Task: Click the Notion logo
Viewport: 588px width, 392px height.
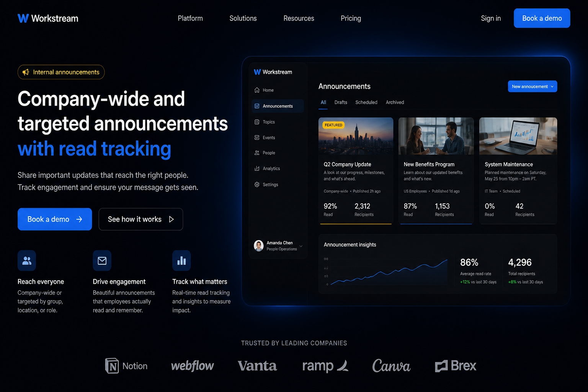Action: point(126,366)
